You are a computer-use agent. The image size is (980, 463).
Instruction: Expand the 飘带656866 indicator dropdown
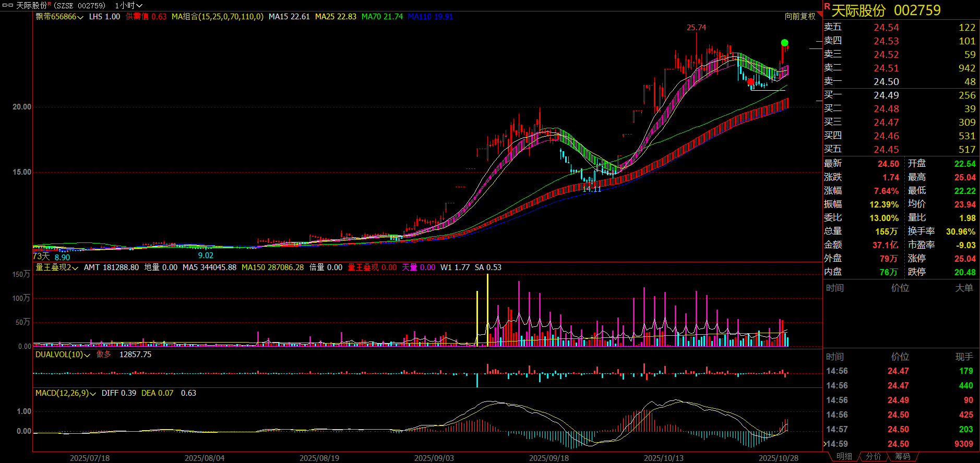pos(59,17)
